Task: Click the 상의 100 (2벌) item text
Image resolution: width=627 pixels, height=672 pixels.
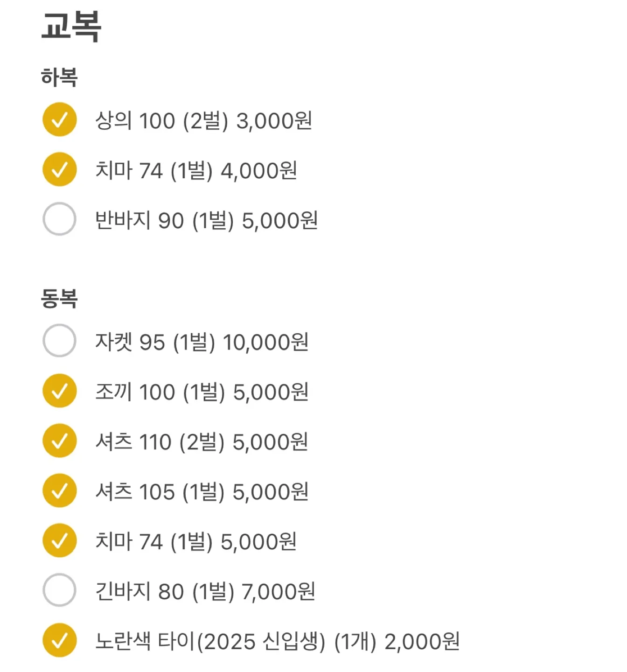Action: pyautogui.click(x=203, y=121)
